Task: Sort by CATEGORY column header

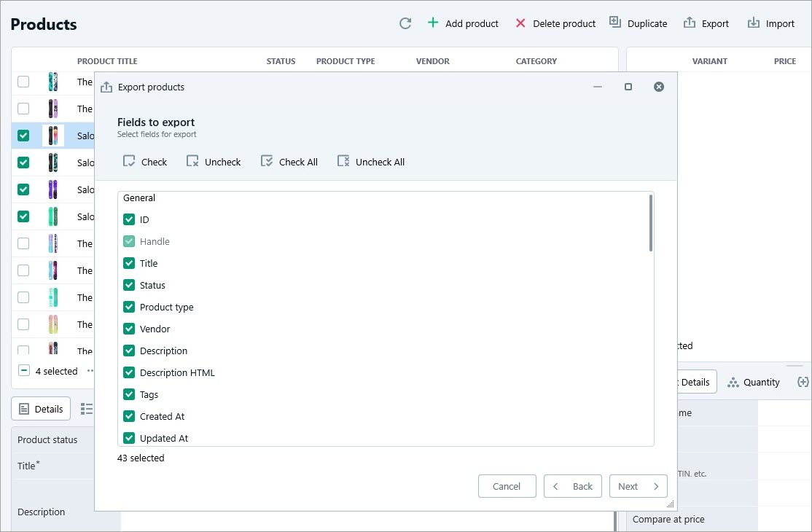Action: click(536, 61)
